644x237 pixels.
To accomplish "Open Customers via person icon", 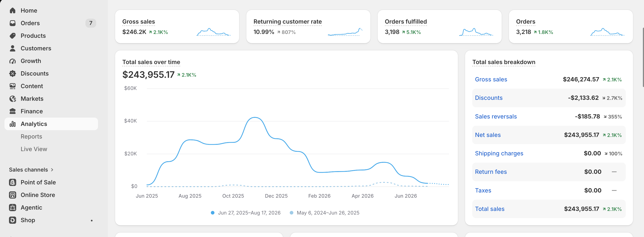I will tap(13, 48).
